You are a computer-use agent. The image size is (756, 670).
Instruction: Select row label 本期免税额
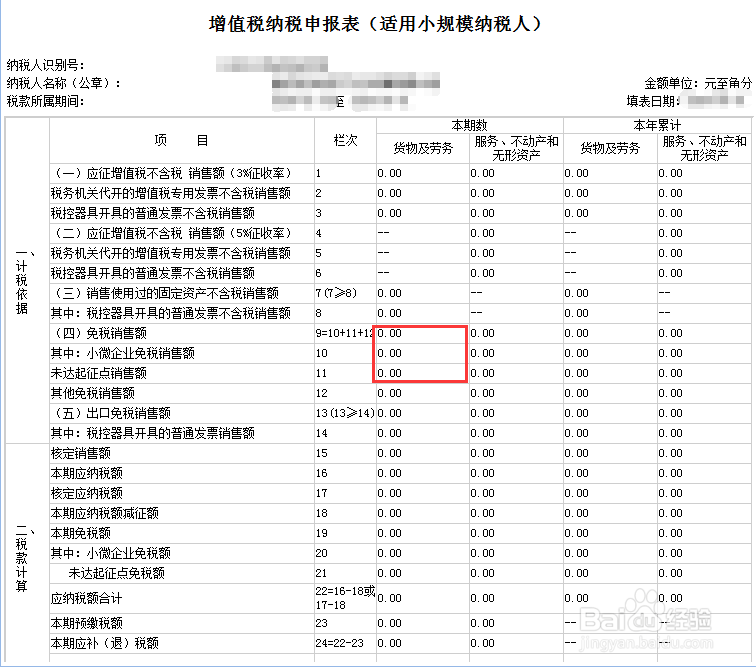(81, 534)
